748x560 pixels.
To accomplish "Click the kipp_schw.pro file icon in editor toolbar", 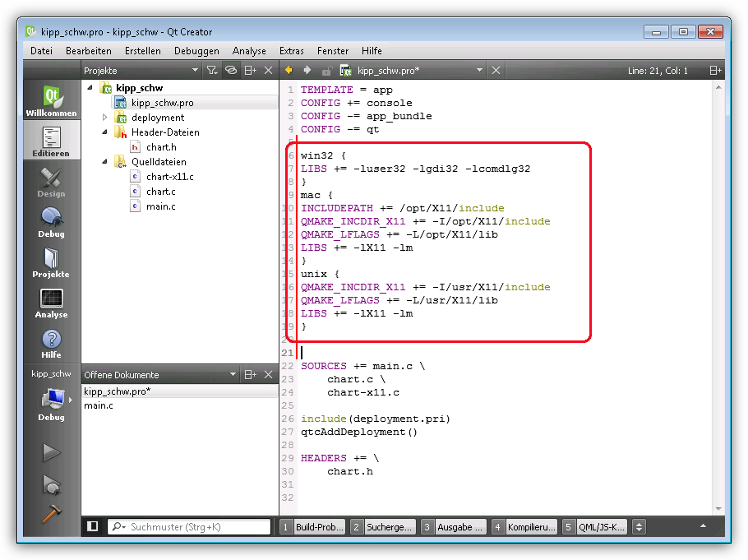I will pos(345,71).
